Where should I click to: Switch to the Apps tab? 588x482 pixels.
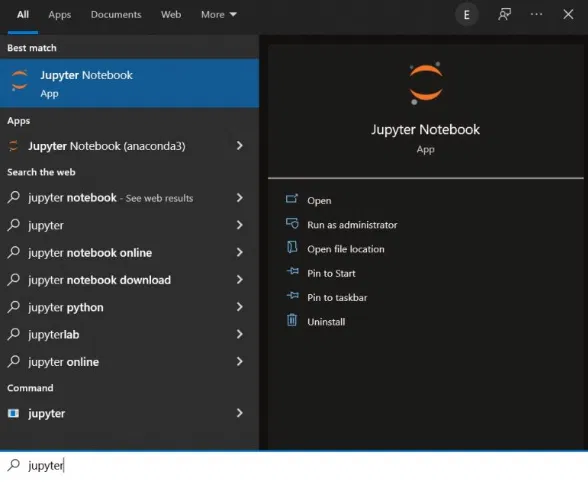click(x=60, y=15)
